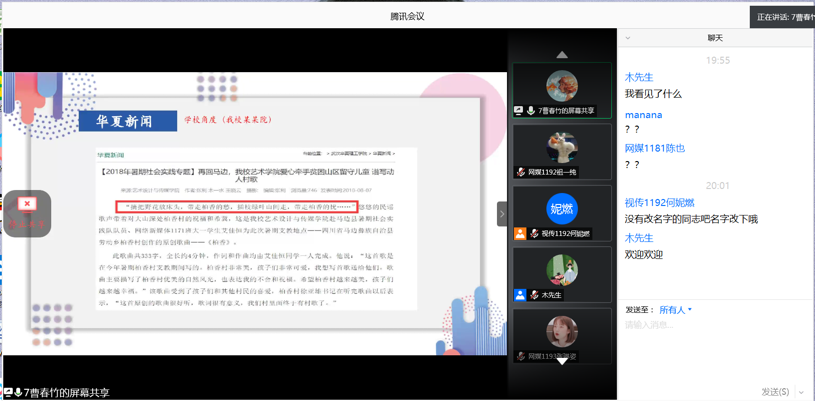Image resolution: width=815 pixels, height=401 pixels.
Task: Collapse the participant strip with side arrow
Action: pos(502,213)
